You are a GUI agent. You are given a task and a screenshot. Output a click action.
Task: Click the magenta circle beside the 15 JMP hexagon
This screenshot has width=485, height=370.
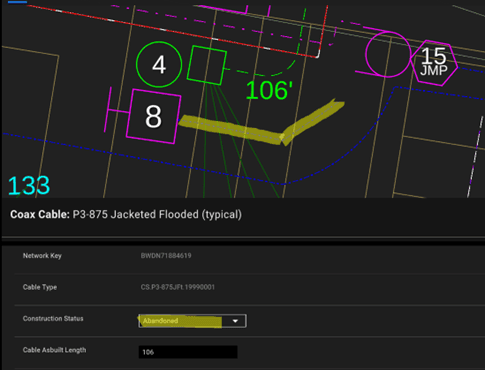(388, 55)
